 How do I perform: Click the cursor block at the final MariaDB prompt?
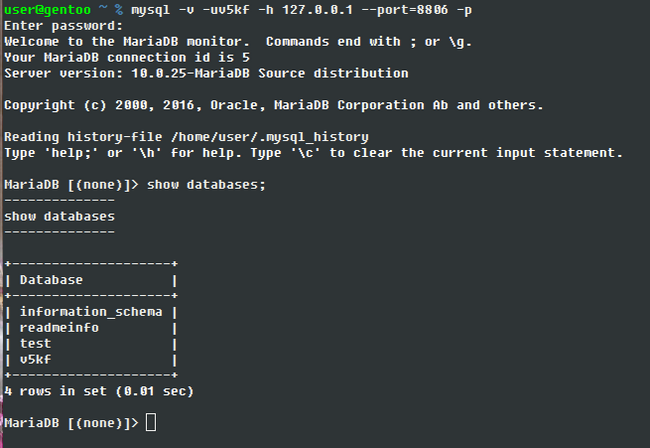tap(151, 423)
